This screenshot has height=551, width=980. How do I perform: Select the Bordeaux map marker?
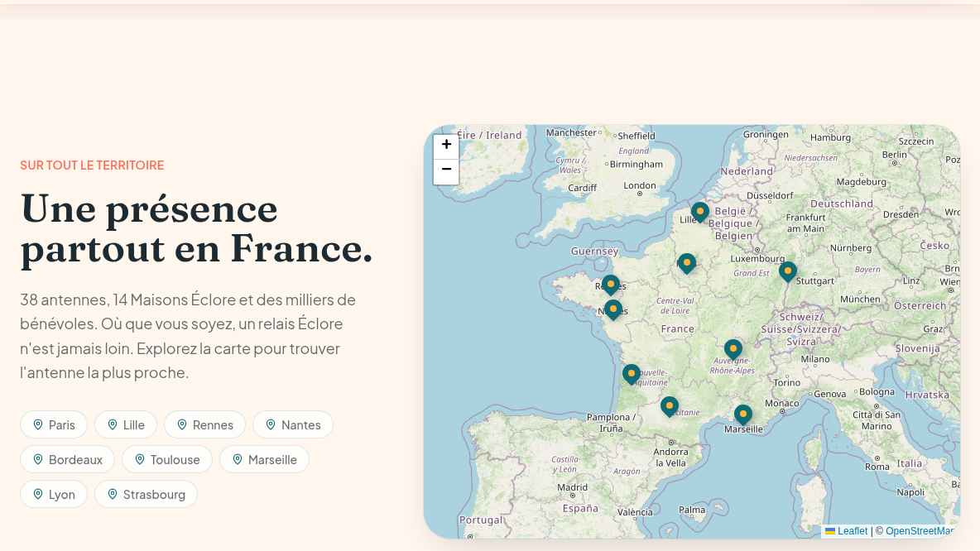(632, 375)
